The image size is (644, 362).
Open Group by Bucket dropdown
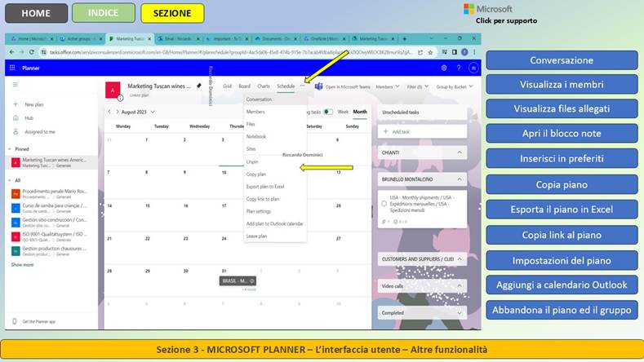[x=455, y=86]
